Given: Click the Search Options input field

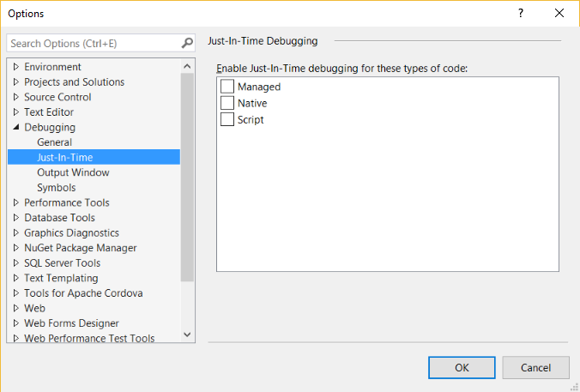Looking at the screenshot, I should (93, 43).
